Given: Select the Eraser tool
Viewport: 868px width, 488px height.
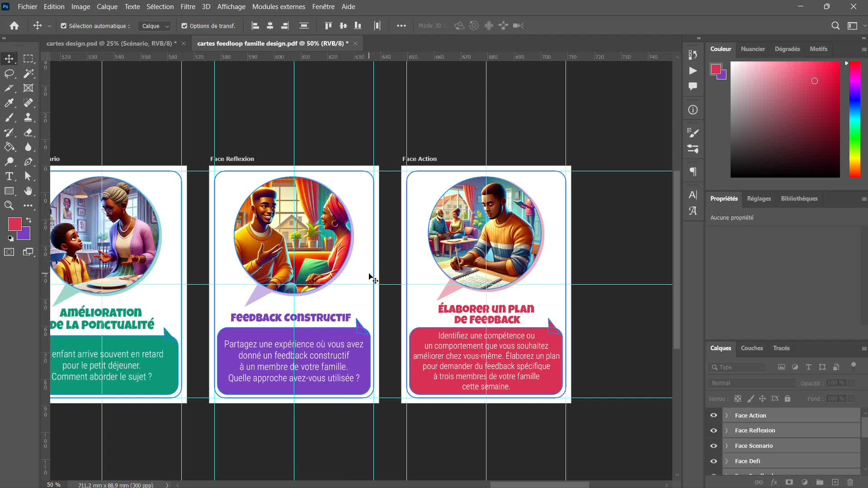Looking at the screenshot, I should click(x=28, y=132).
